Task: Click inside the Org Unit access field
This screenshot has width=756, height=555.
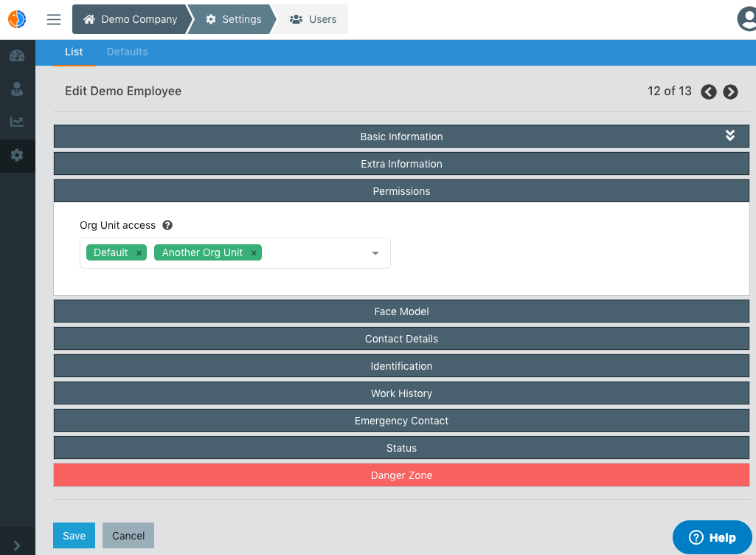Action: (x=235, y=253)
